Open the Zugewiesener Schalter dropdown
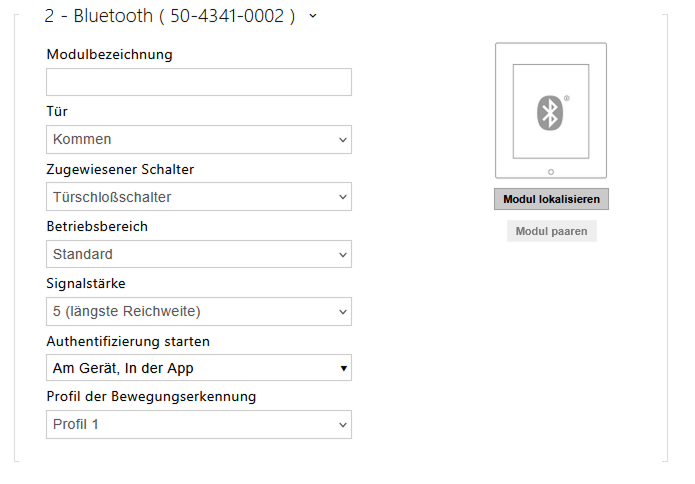The image size is (695, 484). tap(199, 197)
